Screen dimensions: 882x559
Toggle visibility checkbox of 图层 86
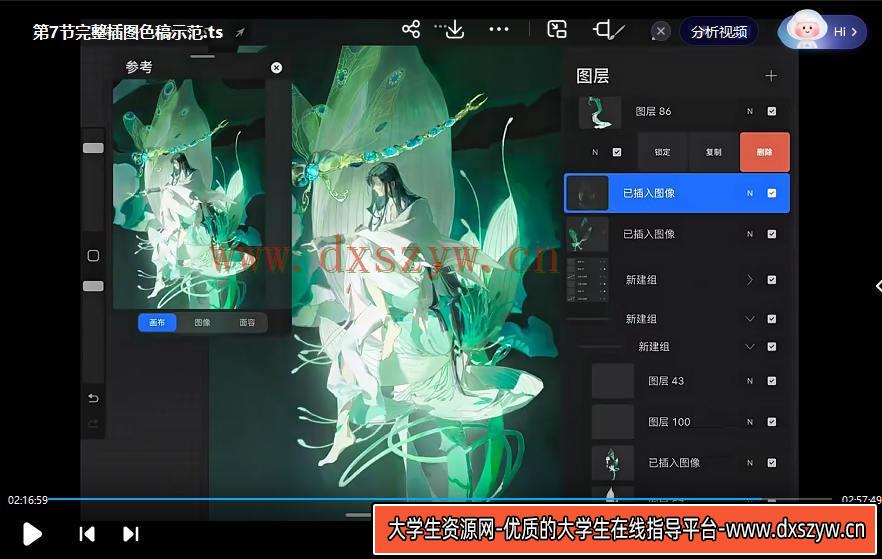point(772,111)
